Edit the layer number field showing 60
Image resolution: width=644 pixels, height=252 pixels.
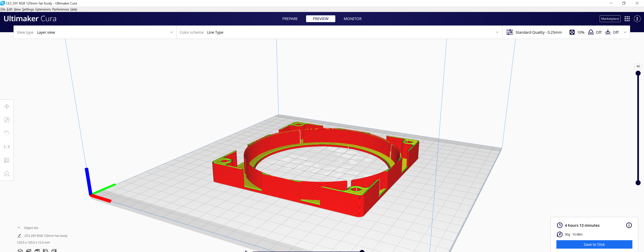click(638, 66)
